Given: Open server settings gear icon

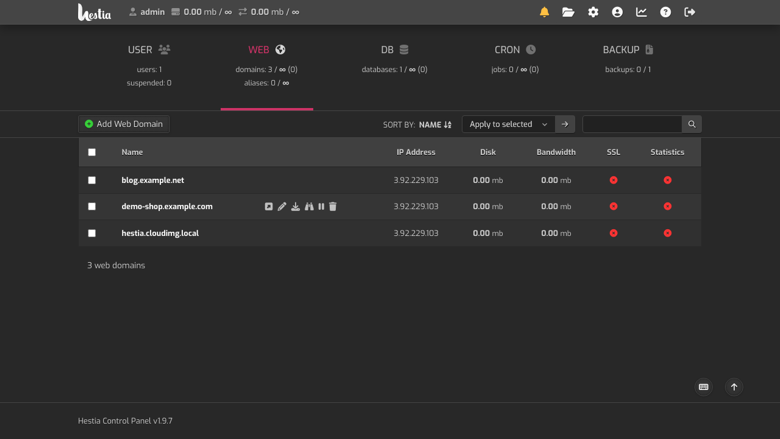Looking at the screenshot, I should tap(593, 12).
